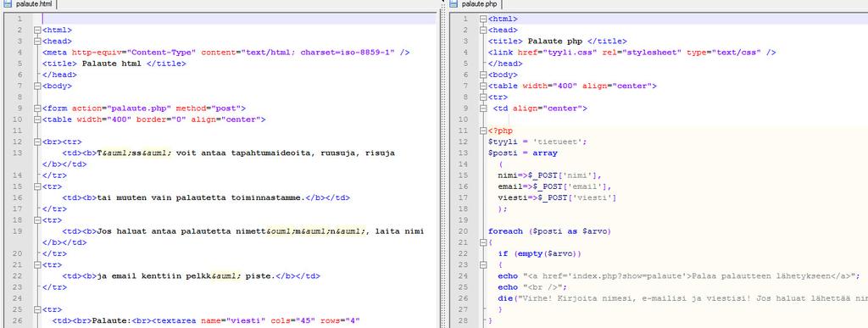Collapse the <form> fold on line 9
Viewport: 868px width, 328px height.
click(37, 108)
